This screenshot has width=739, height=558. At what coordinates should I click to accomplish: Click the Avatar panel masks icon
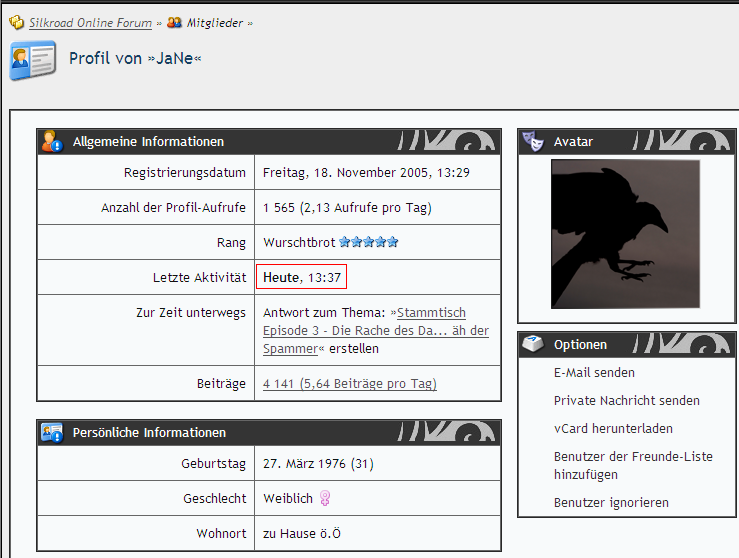pos(534,142)
